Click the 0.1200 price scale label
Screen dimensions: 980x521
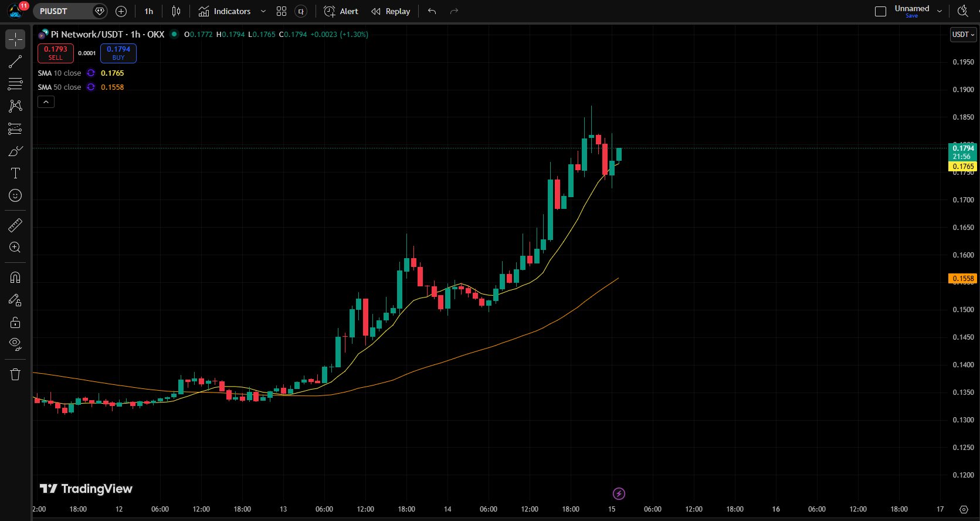tap(963, 475)
